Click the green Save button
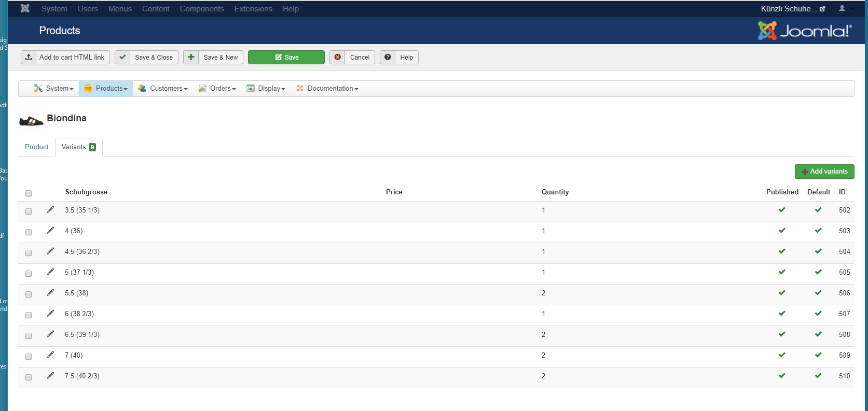The height and width of the screenshot is (411, 868). click(286, 57)
